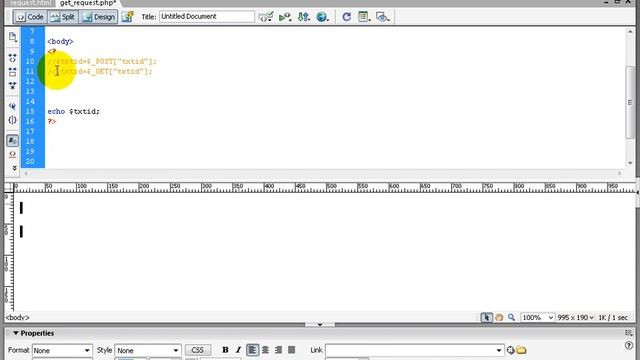The height and width of the screenshot is (360, 640).
Task: Switch to Split view
Action: coord(62,17)
